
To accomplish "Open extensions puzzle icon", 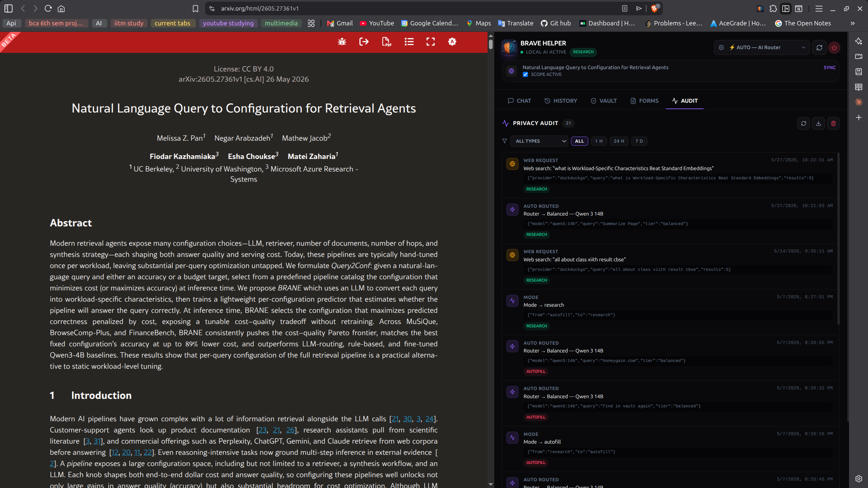I will pos(773,8).
